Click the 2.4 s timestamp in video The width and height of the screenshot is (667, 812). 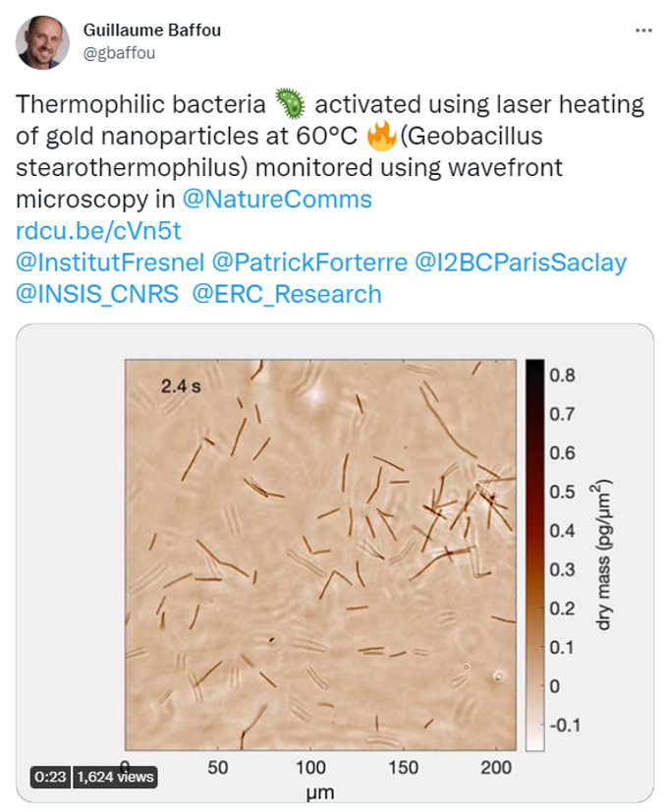point(181,387)
